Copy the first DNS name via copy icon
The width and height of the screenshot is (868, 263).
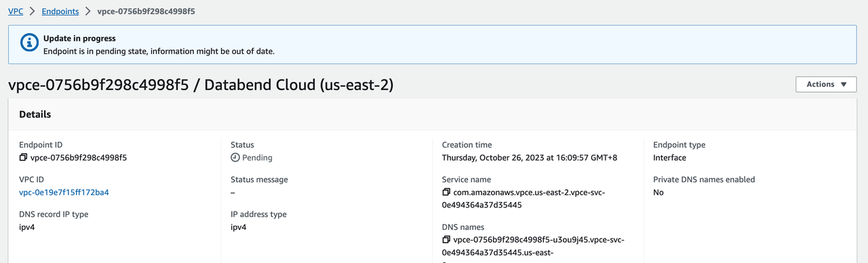point(446,240)
